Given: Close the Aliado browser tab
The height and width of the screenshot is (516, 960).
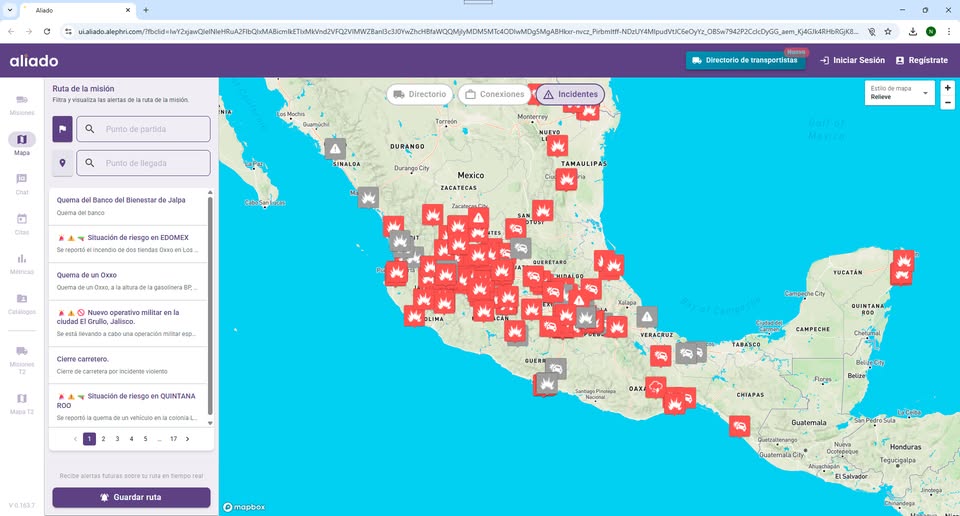Looking at the screenshot, I should [127, 10].
